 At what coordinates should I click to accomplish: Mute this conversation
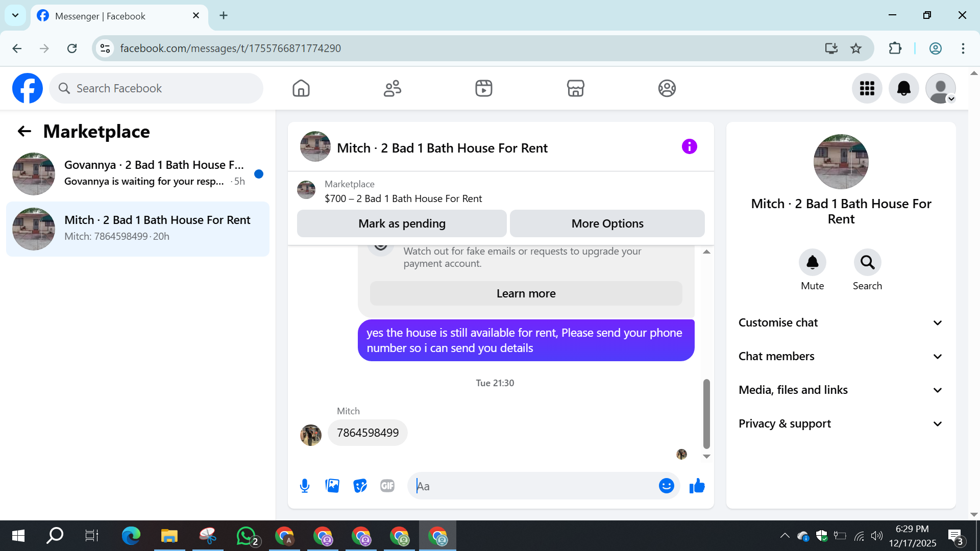812,262
